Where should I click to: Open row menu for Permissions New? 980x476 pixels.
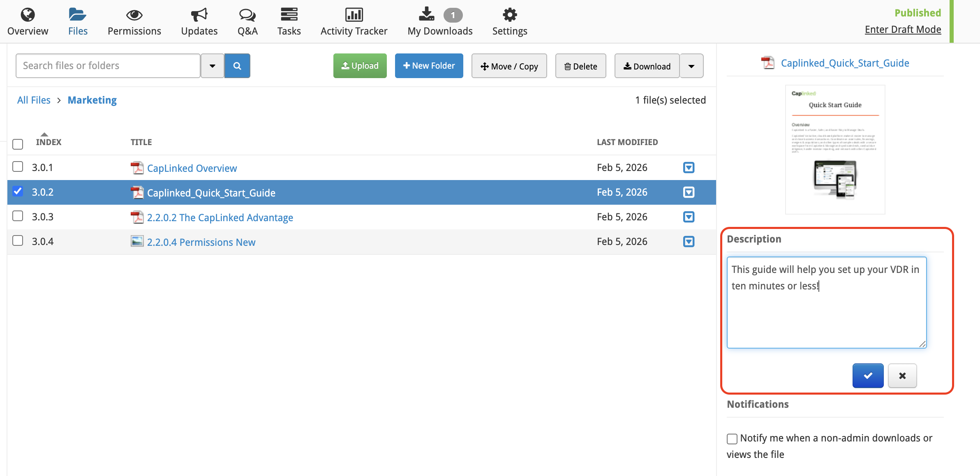(689, 242)
